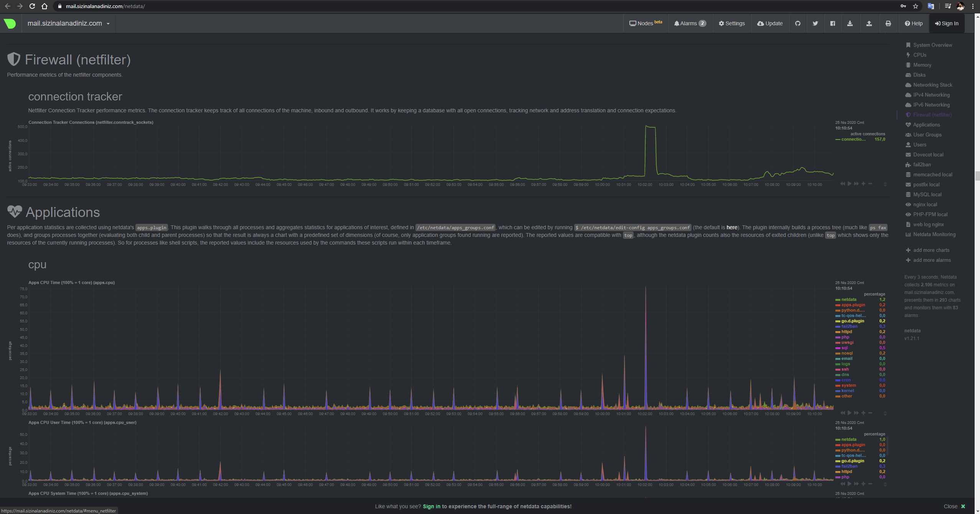
Task: Click Sign In button in navbar
Action: (x=946, y=23)
